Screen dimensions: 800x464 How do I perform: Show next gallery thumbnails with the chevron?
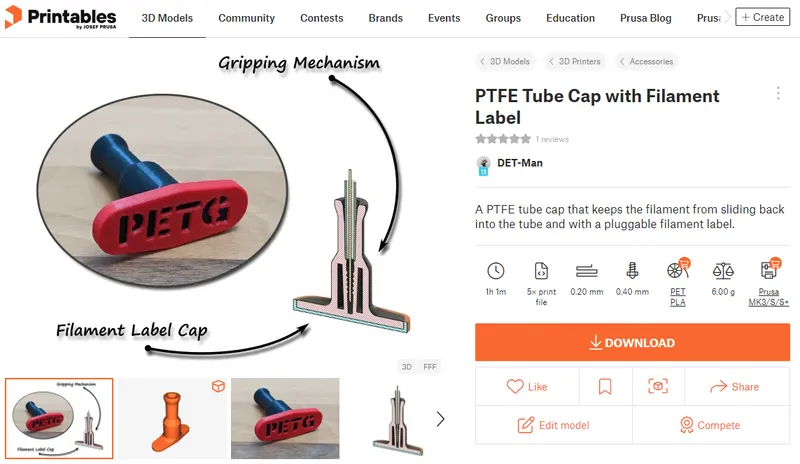tap(441, 419)
